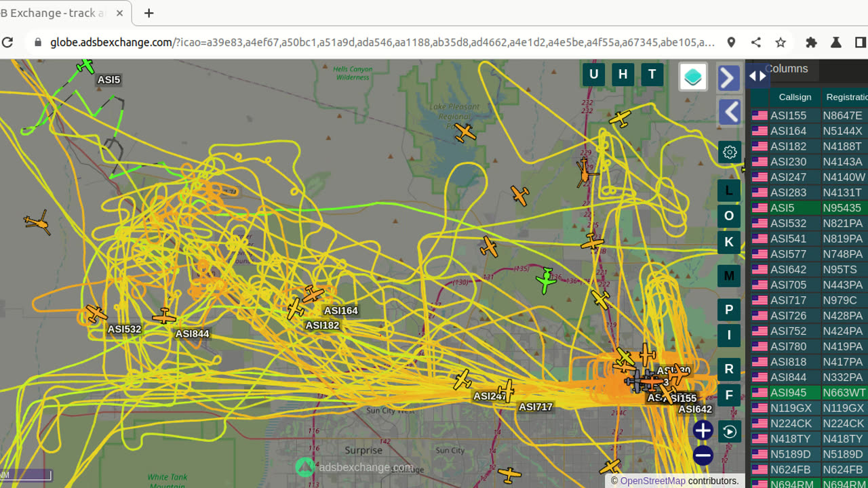
Task: Toggle the K map button
Action: click(729, 242)
